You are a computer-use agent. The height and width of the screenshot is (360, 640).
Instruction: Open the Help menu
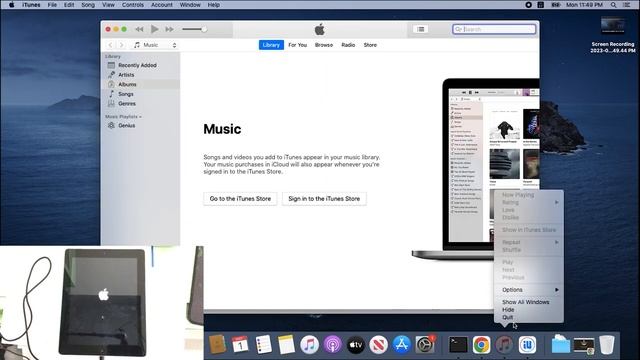click(x=213, y=5)
